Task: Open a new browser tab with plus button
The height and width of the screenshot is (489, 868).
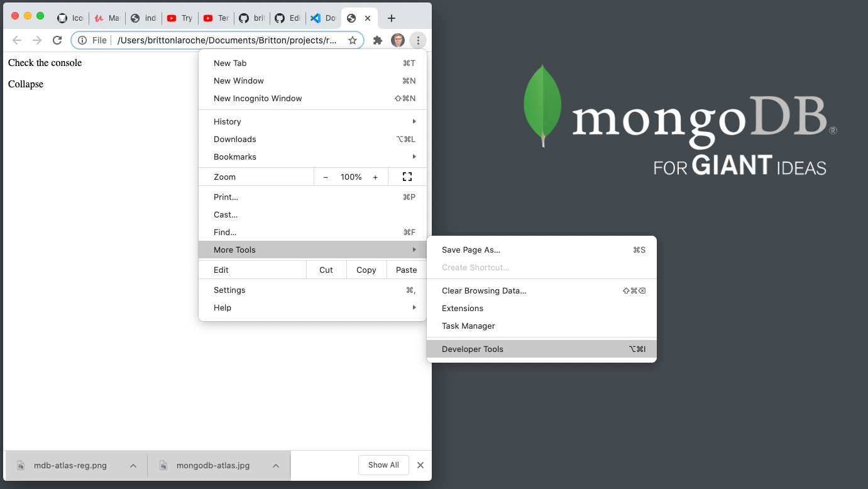Action: coord(392,18)
